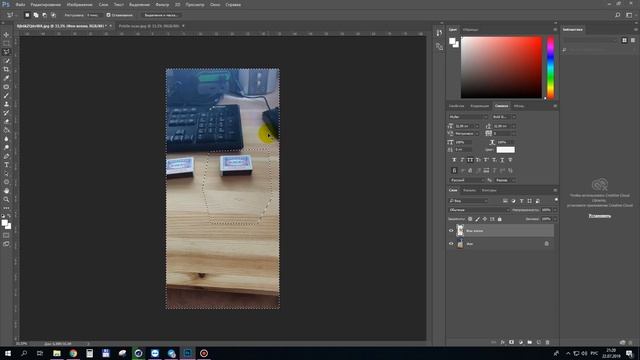The height and width of the screenshot is (360, 640).
Task: Open the layer filter kind dropdown
Action: point(468,201)
